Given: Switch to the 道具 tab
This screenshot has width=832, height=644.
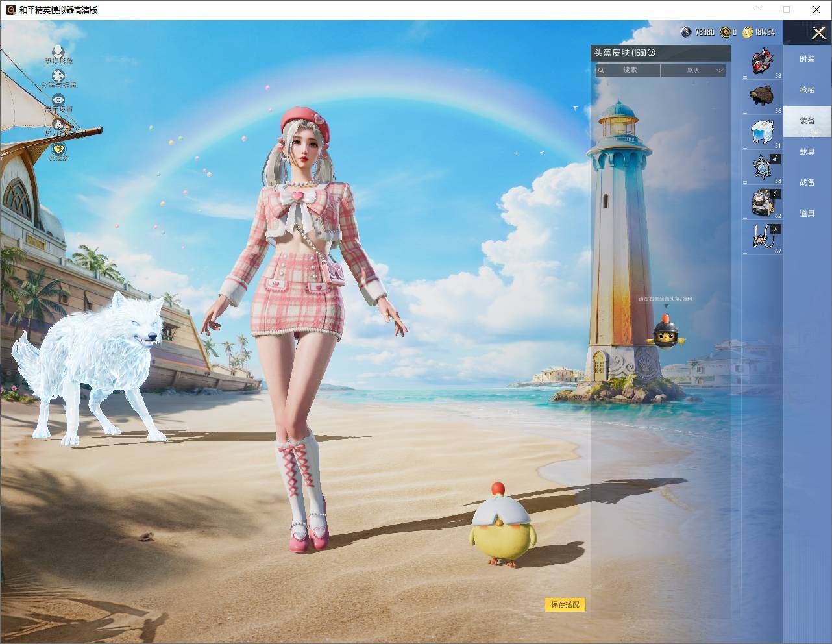Looking at the screenshot, I should coord(807,214).
